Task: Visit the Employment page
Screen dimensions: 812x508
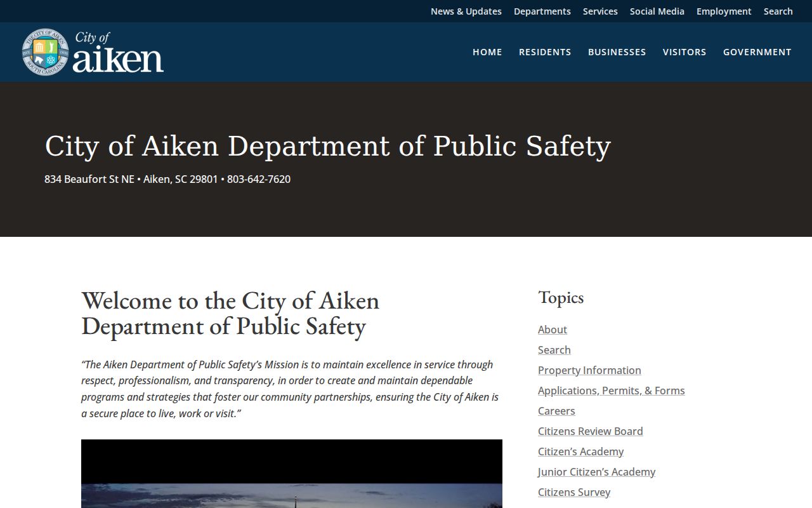Action: click(x=724, y=11)
